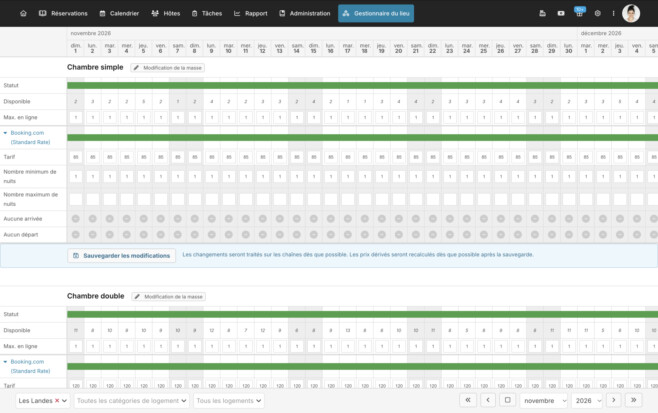Click Modification de la masse for Chambre simple
The height and width of the screenshot is (413, 658).
point(167,68)
